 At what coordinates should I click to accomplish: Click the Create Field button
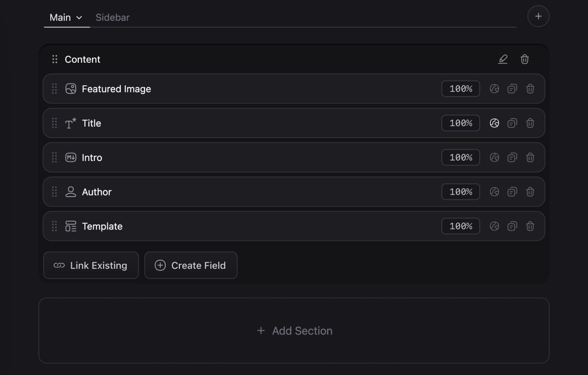coord(191,265)
